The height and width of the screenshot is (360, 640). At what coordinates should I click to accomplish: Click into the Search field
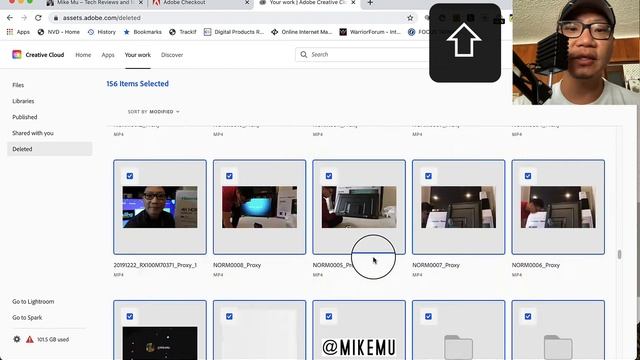point(363,54)
